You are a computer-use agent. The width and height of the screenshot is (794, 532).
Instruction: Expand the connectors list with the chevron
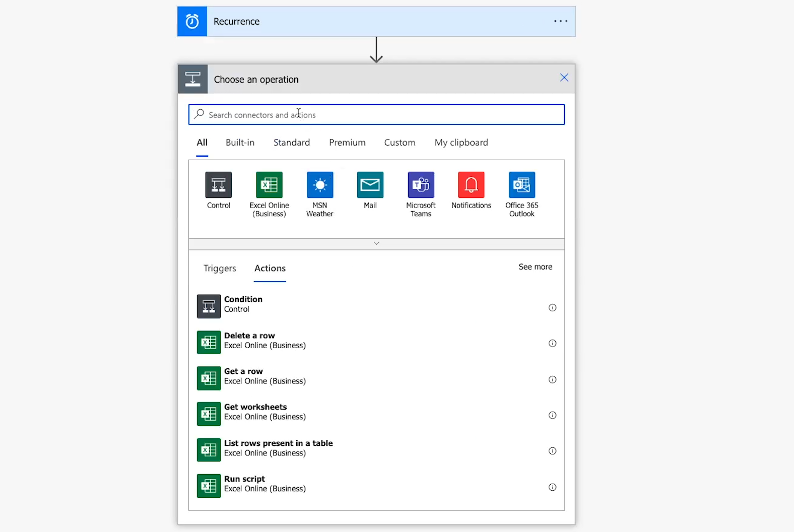[376, 243]
